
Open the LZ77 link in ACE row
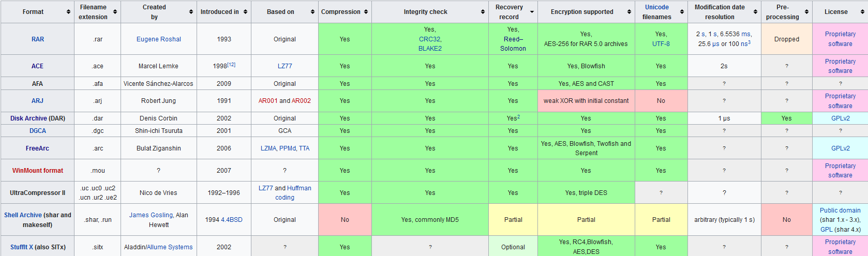285,66
